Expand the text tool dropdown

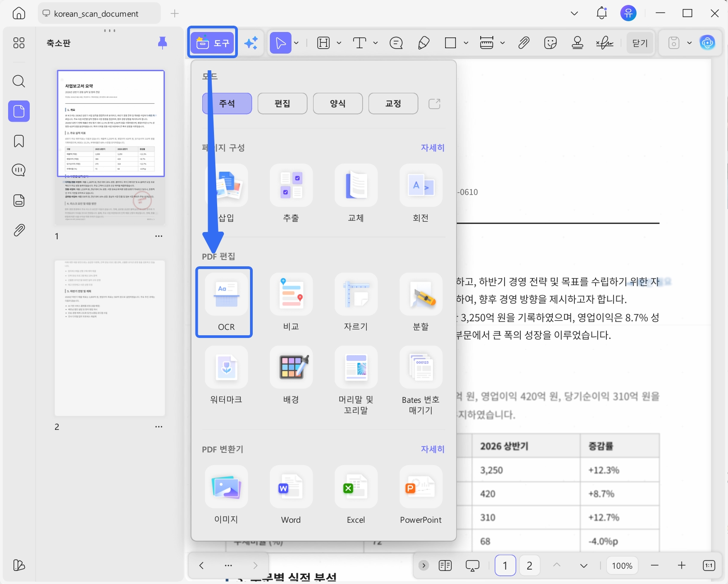pyautogui.click(x=376, y=43)
